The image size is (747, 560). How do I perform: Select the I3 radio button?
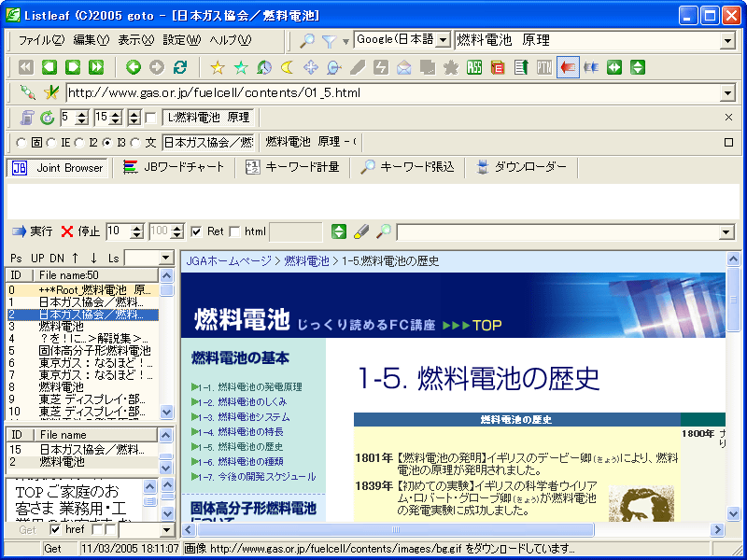107,143
